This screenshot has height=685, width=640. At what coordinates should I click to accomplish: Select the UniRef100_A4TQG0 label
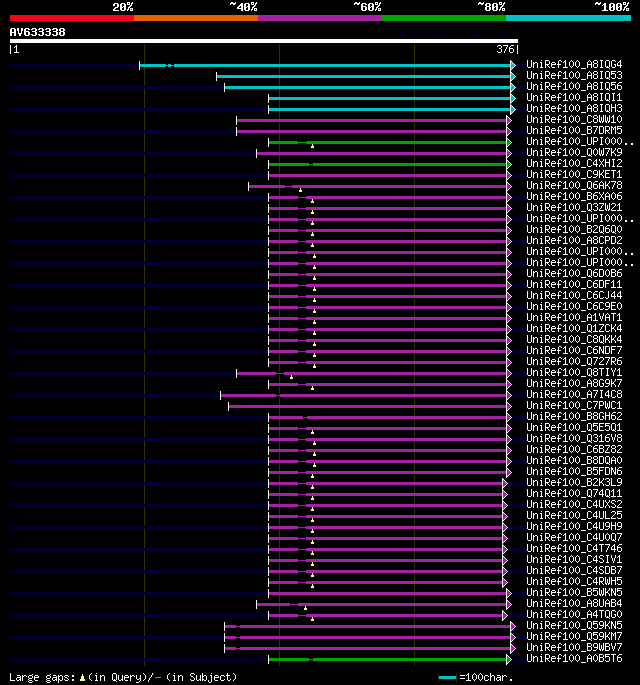click(x=574, y=615)
